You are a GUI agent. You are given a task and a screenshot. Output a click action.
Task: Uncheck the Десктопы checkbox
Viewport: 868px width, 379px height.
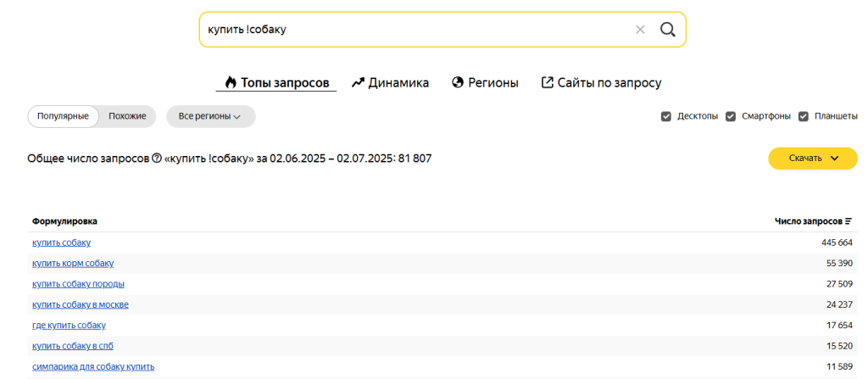(x=666, y=116)
